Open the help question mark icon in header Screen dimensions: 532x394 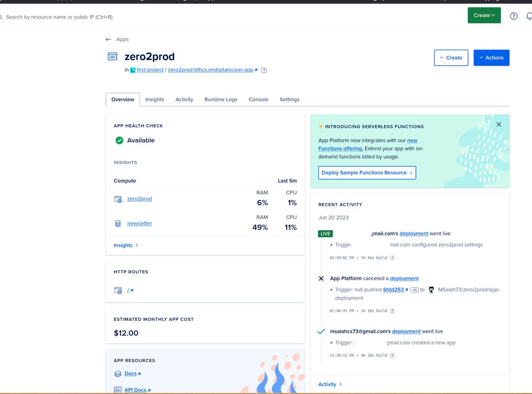point(514,16)
